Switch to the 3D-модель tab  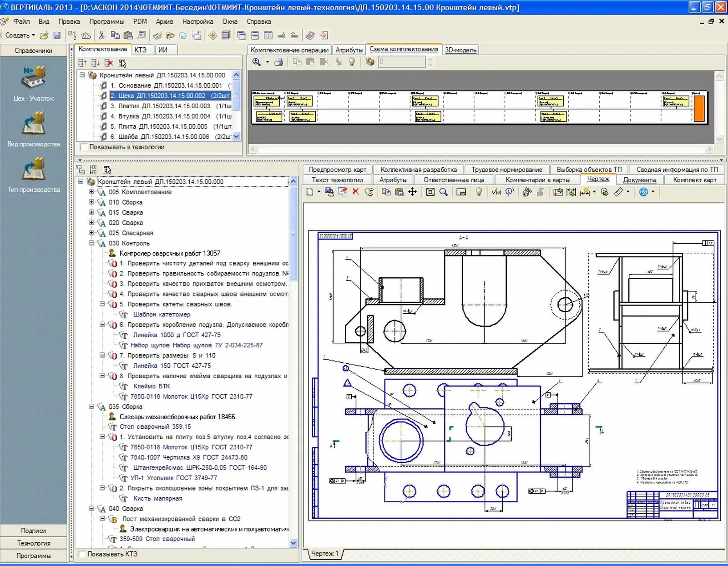pyautogui.click(x=460, y=50)
